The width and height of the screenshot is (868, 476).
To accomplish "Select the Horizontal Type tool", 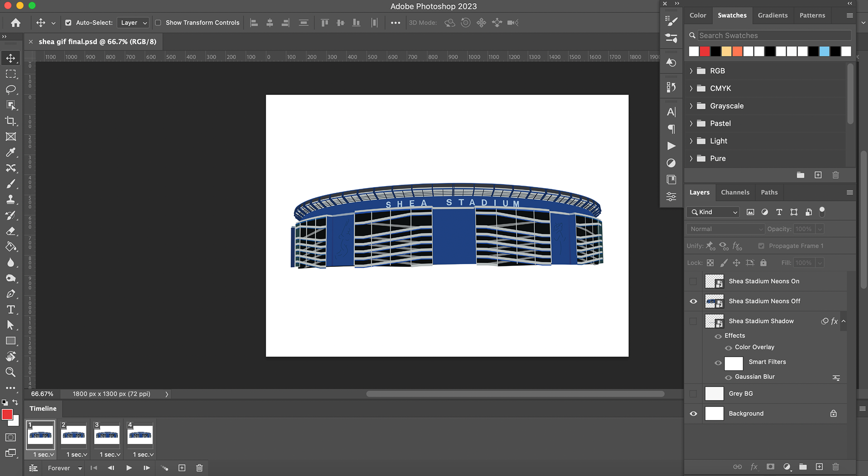I will pyautogui.click(x=11, y=310).
